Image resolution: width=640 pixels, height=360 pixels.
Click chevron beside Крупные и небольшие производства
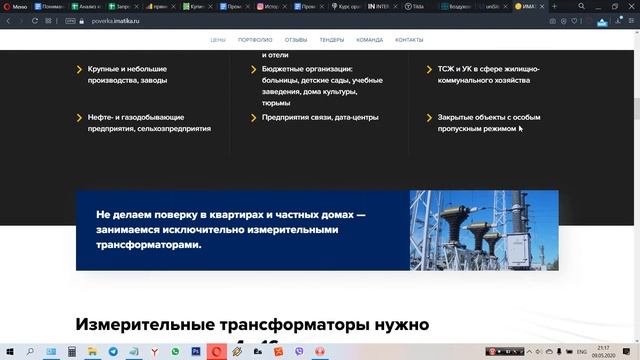[x=79, y=69]
